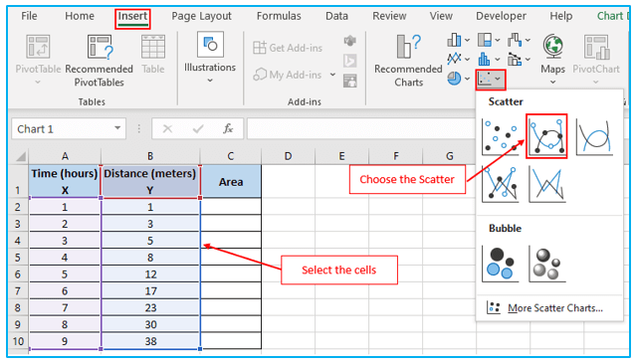Click the cell containing 12 in column B
Screen dimensions: 637x364
coord(150,274)
